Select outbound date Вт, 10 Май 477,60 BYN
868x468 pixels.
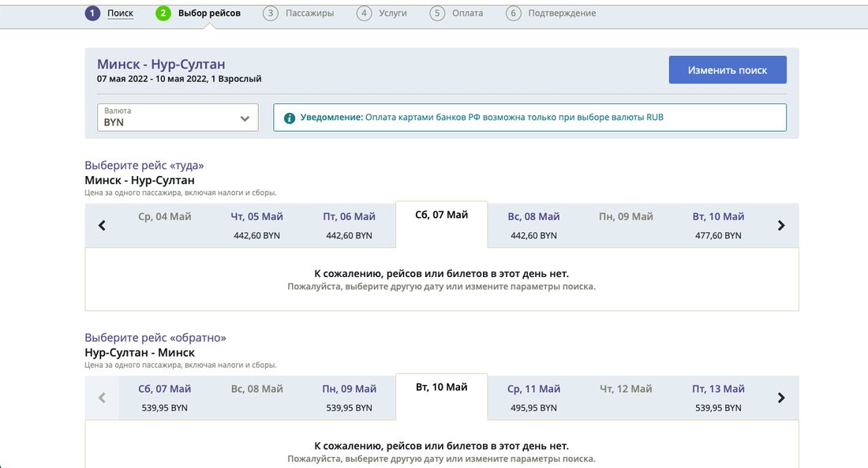(718, 225)
